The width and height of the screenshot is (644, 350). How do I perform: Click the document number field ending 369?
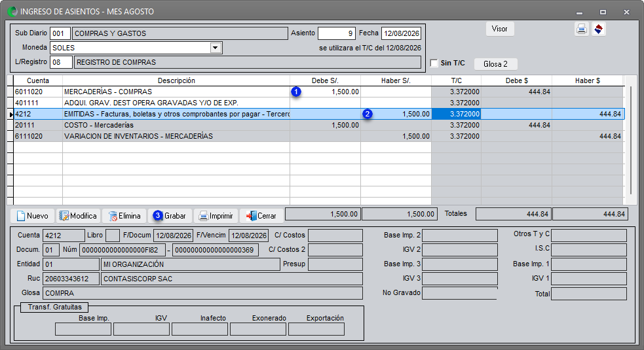[x=216, y=250]
